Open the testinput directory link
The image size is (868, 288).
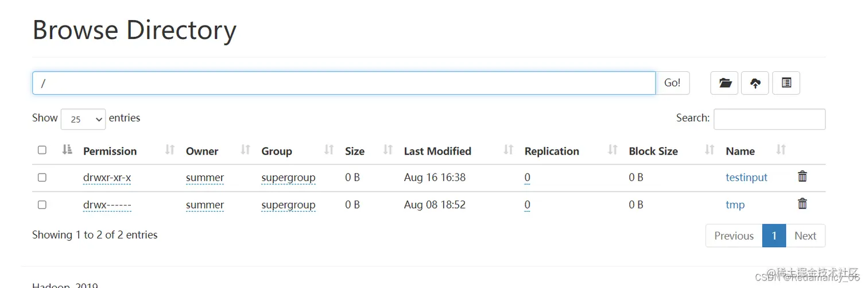(x=746, y=178)
